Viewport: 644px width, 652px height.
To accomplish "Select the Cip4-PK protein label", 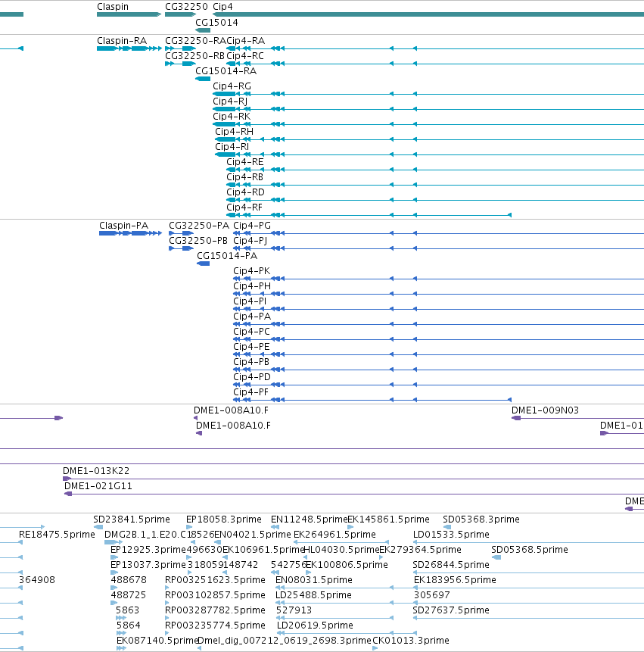I will [x=252, y=270].
